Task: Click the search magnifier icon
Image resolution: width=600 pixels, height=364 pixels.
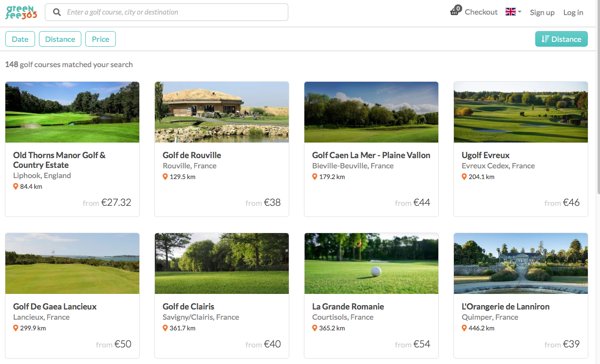Action: pos(57,12)
